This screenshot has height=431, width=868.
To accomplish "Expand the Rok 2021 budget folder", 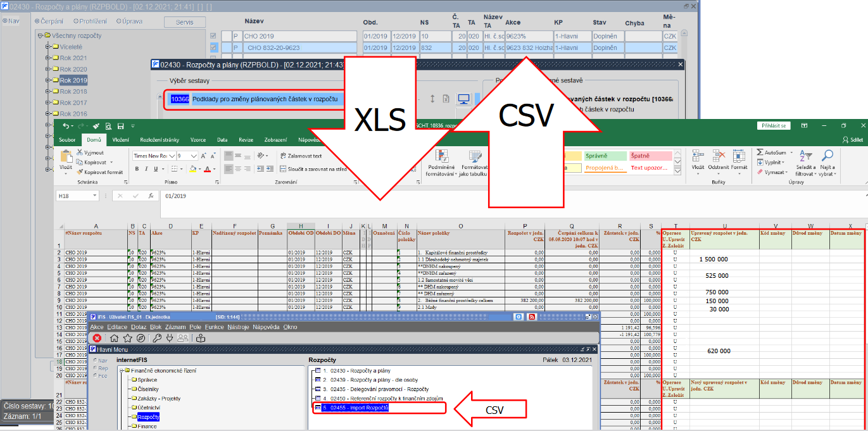I will point(47,58).
